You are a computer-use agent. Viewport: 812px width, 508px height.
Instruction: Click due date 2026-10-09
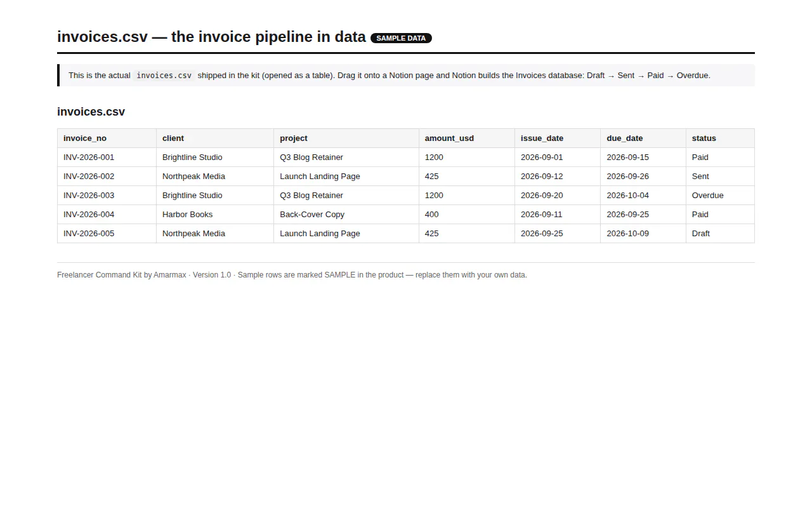pyautogui.click(x=643, y=233)
